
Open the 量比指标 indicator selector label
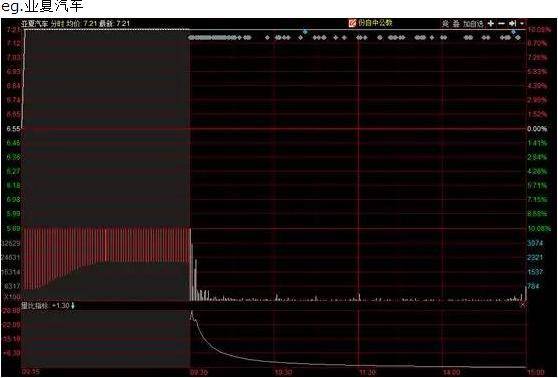[x=35, y=305]
